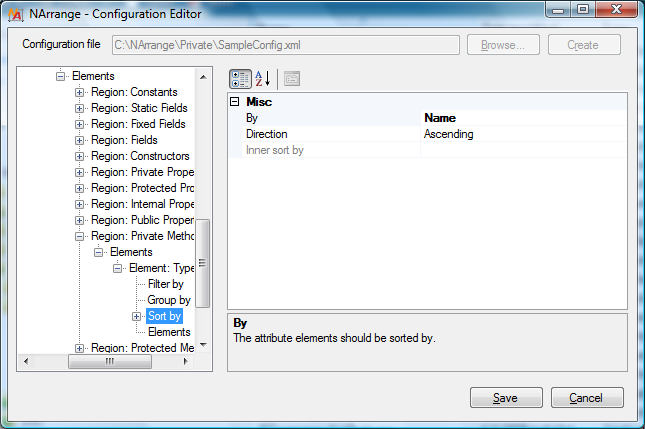Collapse Region: Private Methods node
The height and width of the screenshot is (429, 645).
(80, 236)
